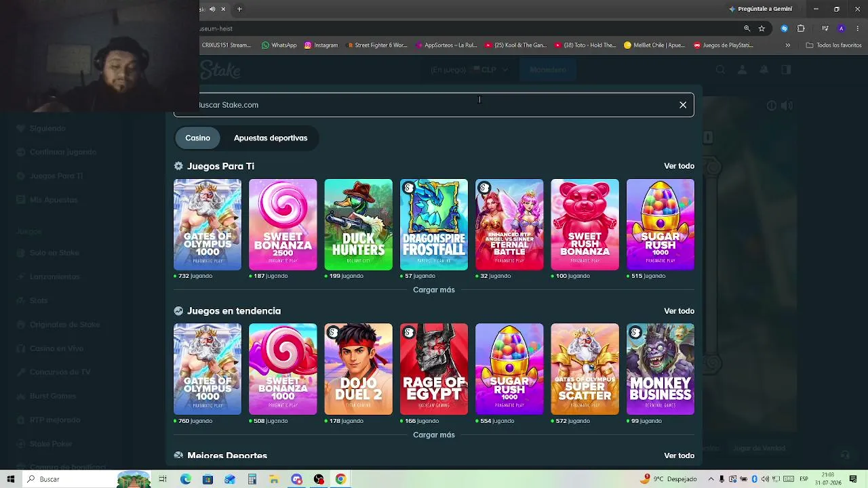Image resolution: width=868 pixels, height=488 pixels.
Task: Open the Stake notifications bell
Action: [x=764, y=70]
